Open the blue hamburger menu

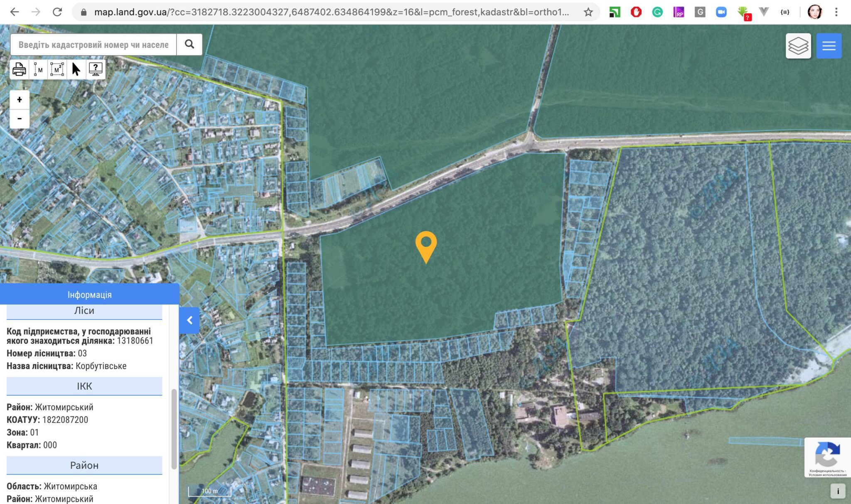coord(829,46)
